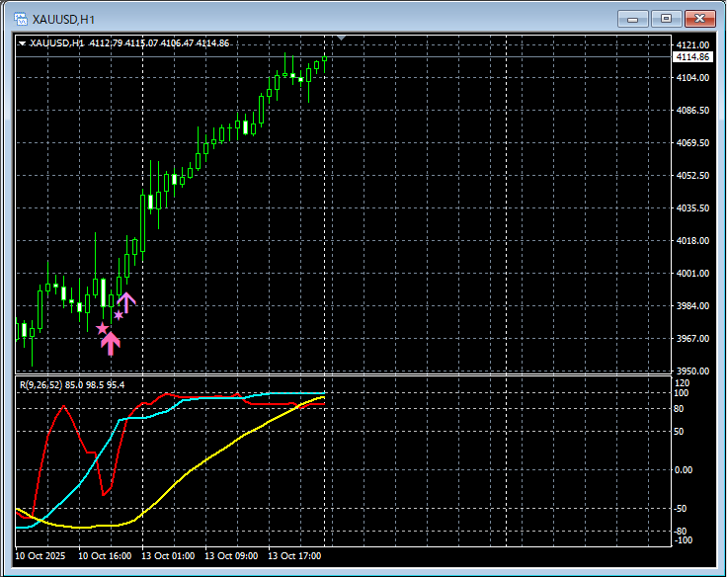Expand the small triangle beside the XAUUSD,H1 label

click(x=22, y=43)
